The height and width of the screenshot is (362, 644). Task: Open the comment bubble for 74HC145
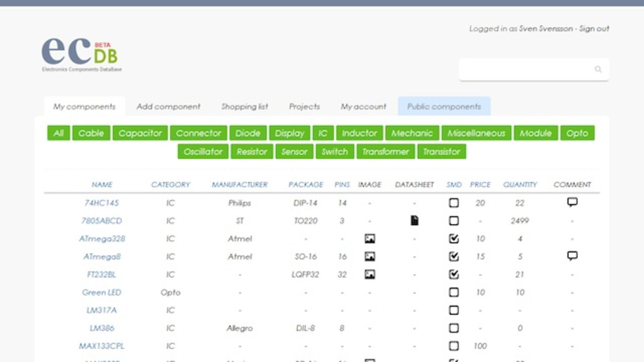tap(573, 202)
